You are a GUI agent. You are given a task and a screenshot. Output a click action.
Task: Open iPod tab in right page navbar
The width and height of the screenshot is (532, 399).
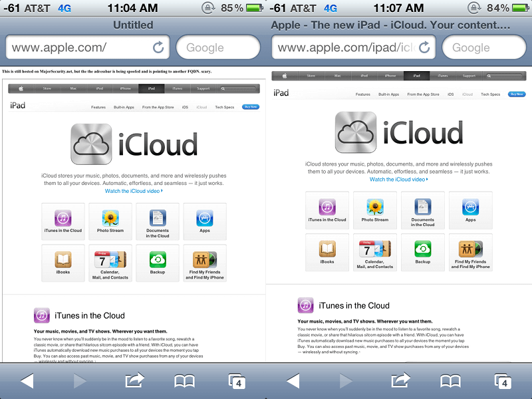click(x=364, y=76)
